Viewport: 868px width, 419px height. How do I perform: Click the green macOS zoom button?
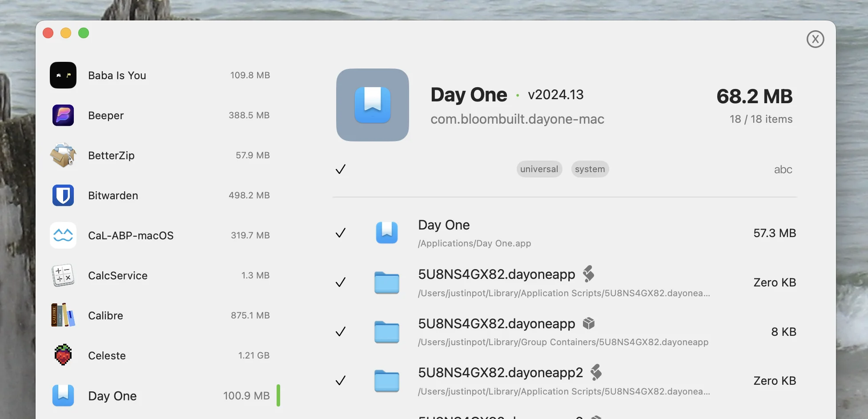tap(84, 33)
